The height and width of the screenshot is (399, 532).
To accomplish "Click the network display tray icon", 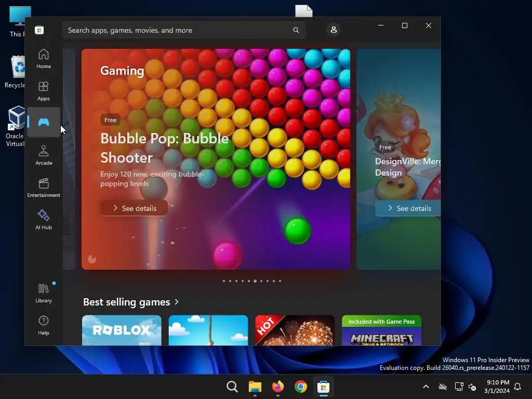I will click(459, 387).
